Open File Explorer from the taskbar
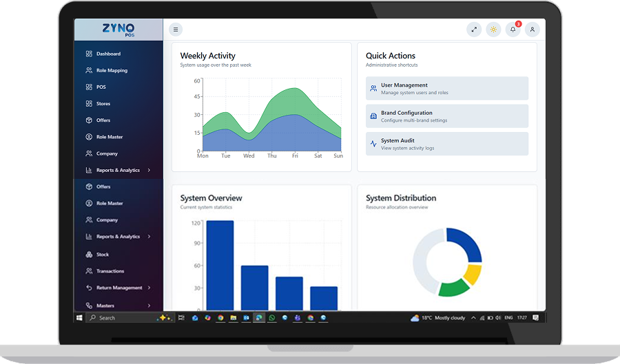The image size is (620, 364). coord(234,318)
